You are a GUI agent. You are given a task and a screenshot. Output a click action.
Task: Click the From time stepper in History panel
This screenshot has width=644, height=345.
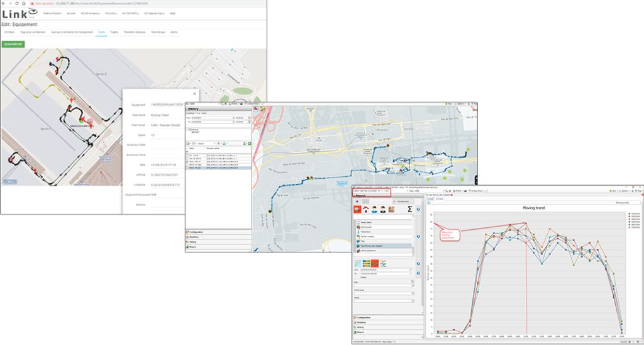pyautogui.click(x=249, y=118)
